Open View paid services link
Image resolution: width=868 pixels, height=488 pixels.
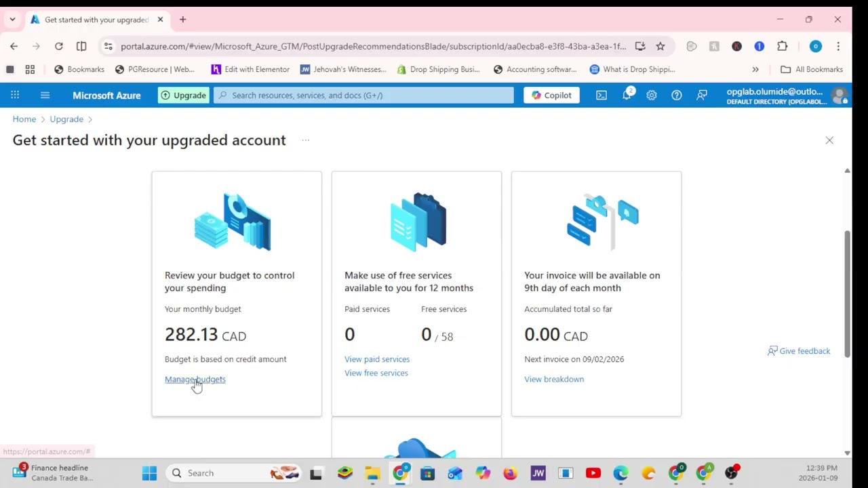377,359
